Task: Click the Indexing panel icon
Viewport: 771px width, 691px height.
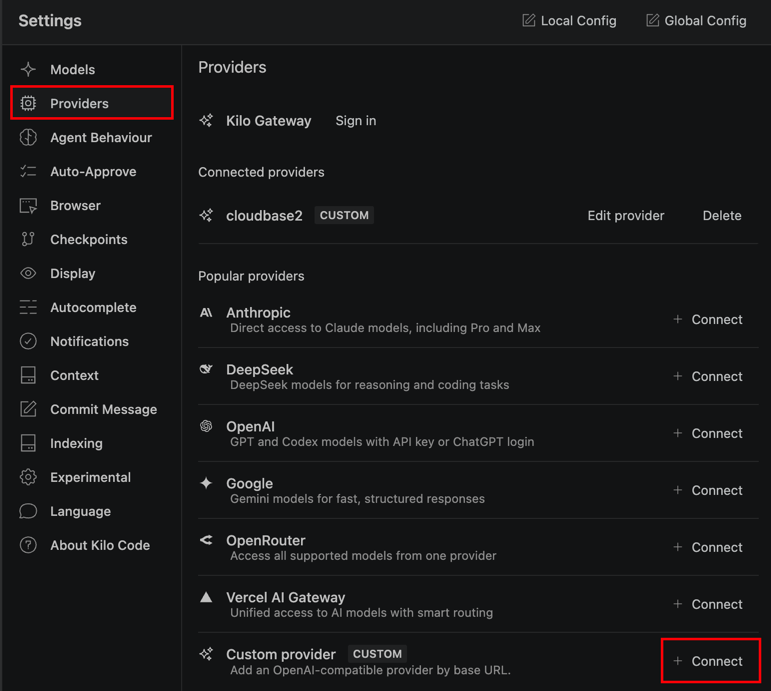Action: tap(28, 443)
